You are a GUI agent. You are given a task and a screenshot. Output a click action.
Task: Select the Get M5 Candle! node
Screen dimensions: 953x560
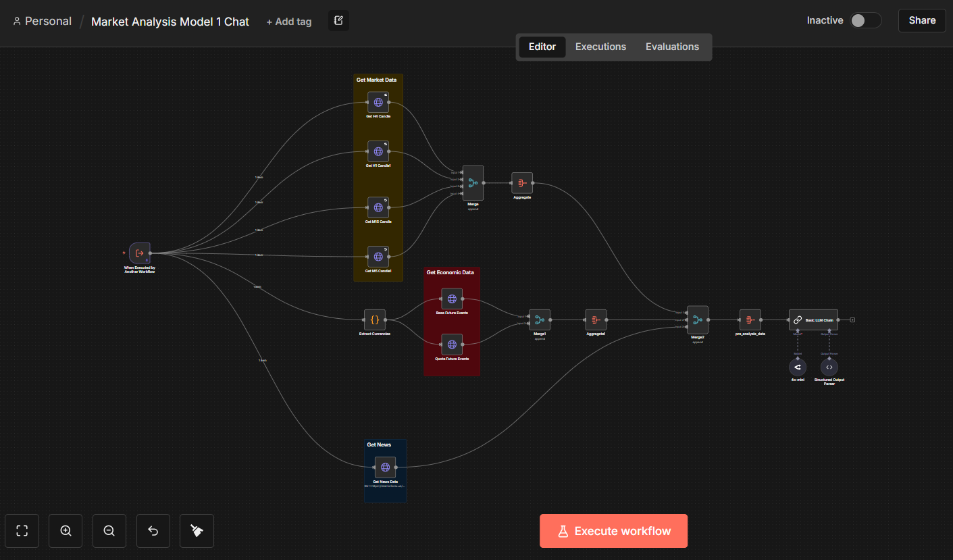(x=378, y=256)
